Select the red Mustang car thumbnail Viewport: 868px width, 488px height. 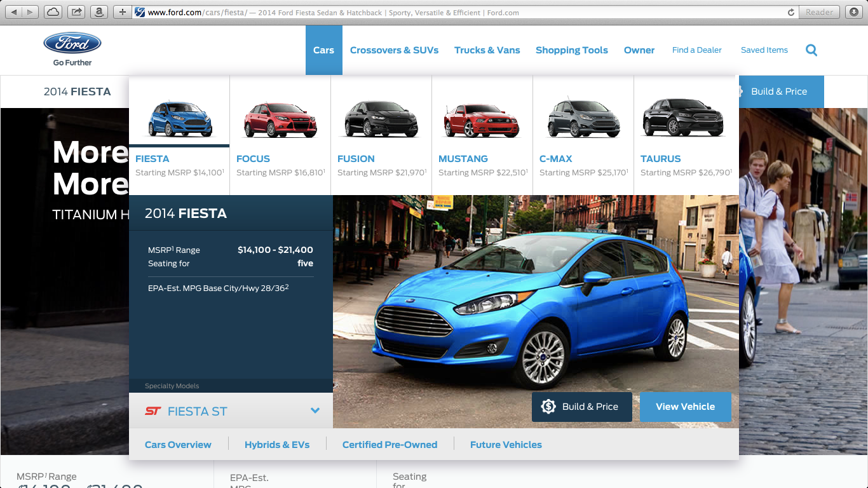click(x=482, y=119)
